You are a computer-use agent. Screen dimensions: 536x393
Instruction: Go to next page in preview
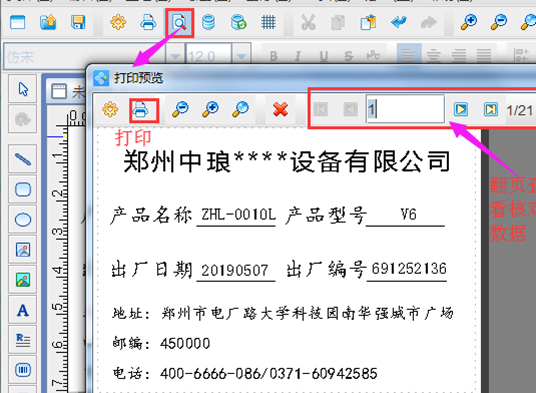point(460,110)
